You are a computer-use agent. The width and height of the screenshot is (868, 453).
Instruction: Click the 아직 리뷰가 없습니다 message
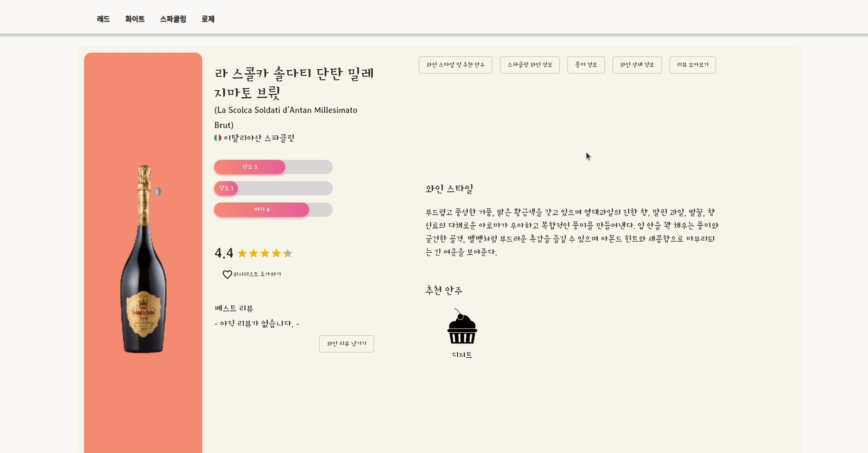(x=257, y=324)
